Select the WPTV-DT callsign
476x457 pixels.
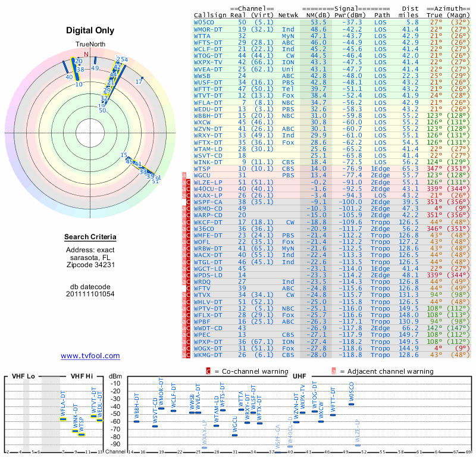tap(208, 308)
